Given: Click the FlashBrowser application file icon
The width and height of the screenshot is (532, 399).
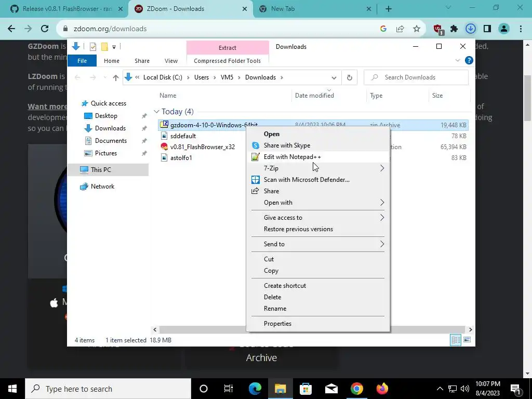Looking at the screenshot, I should (164, 147).
